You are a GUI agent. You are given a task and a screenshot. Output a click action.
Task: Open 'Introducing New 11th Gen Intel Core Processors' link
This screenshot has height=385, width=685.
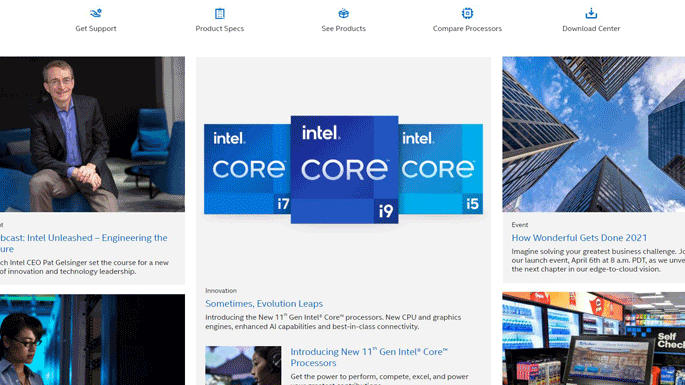pos(369,357)
